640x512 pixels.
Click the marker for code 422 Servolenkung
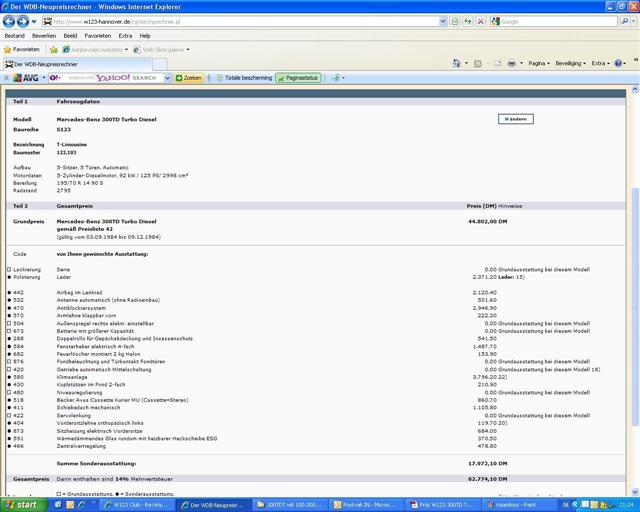(9, 415)
